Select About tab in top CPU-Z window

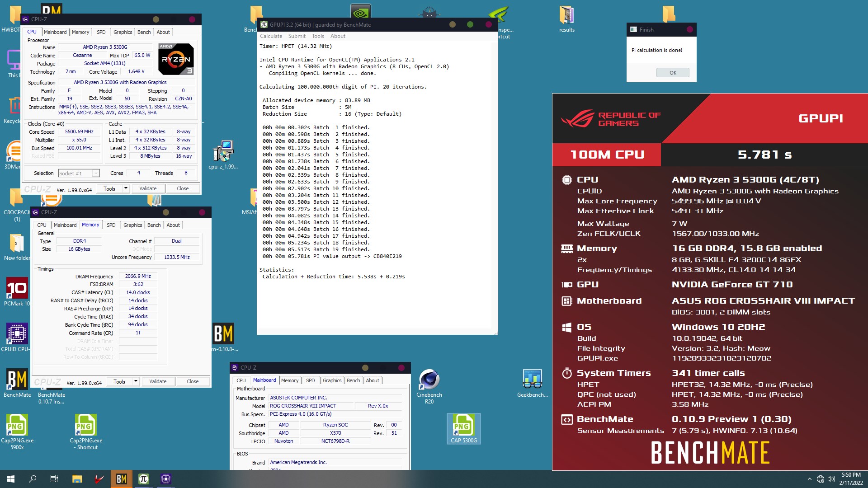[163, 32]
